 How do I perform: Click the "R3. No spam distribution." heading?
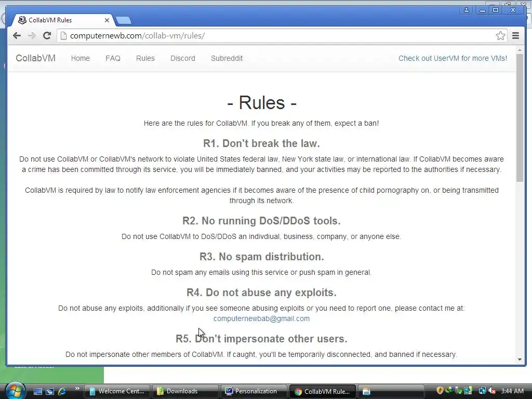pos(262,257)
